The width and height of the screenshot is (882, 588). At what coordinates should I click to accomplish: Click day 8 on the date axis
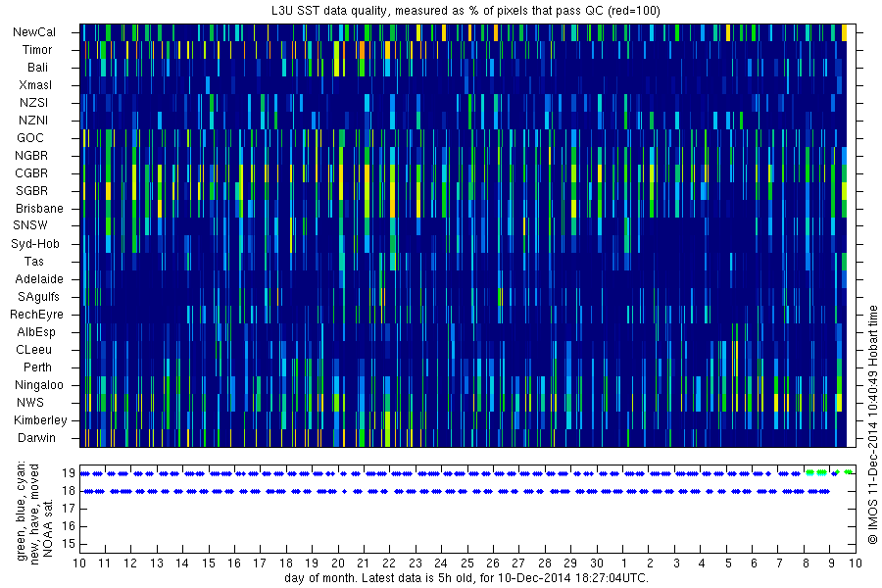click(x=806, y=563)
